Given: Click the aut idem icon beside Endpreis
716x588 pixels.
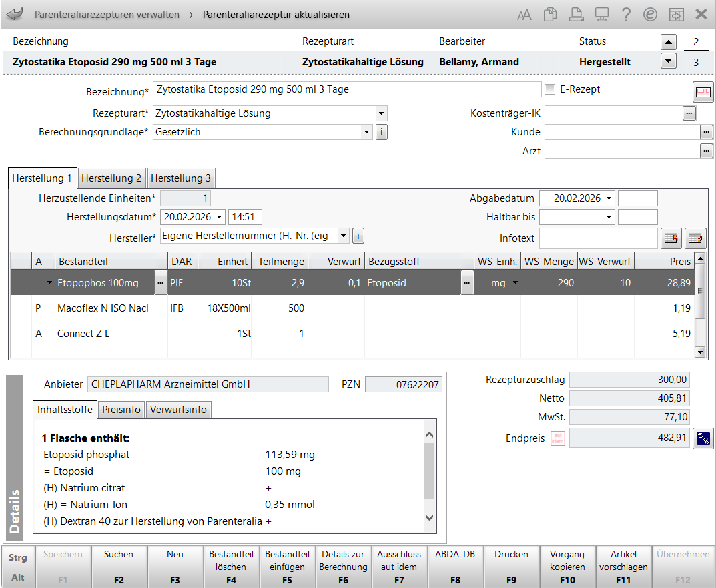Looking at the screenshot, I should click(x=558, y=438).
